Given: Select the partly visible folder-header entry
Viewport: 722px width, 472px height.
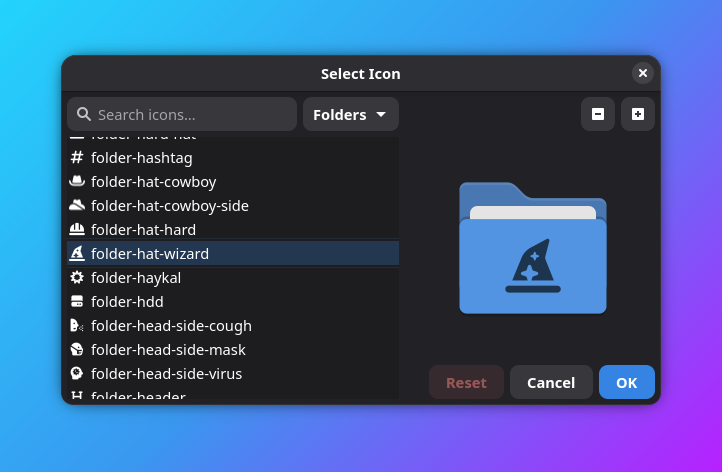Looking at the screenshot, I should (233, 393).
